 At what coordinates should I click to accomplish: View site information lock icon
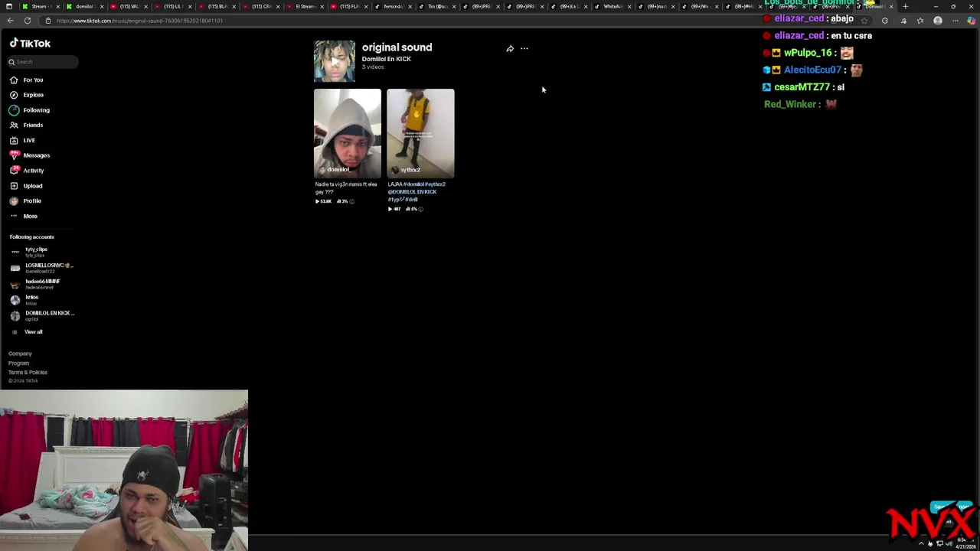(48, 21)
